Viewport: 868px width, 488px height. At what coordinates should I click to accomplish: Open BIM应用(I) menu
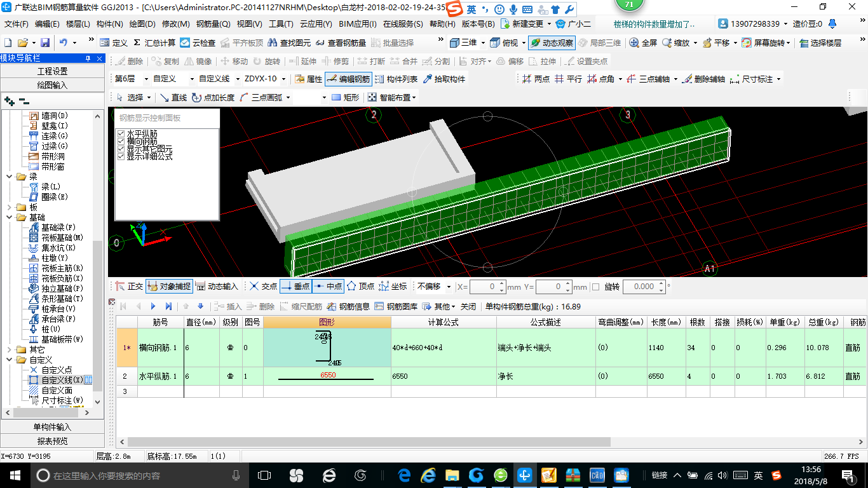[x=357, y=24]
